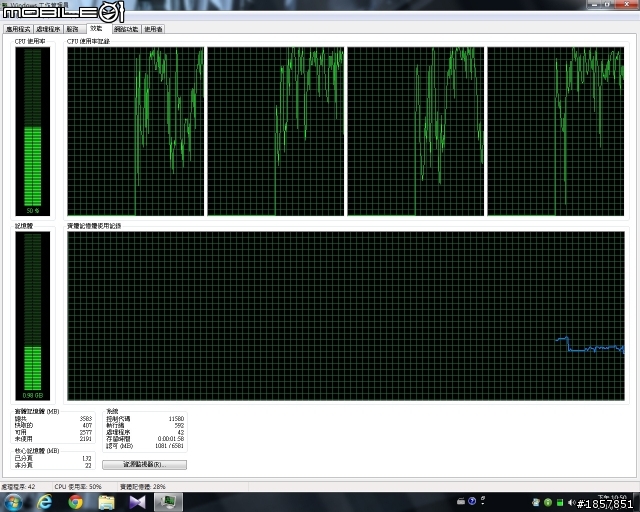Click the green round icon in the system tray
The image size is (640, 512).
(x=548, y=502)
